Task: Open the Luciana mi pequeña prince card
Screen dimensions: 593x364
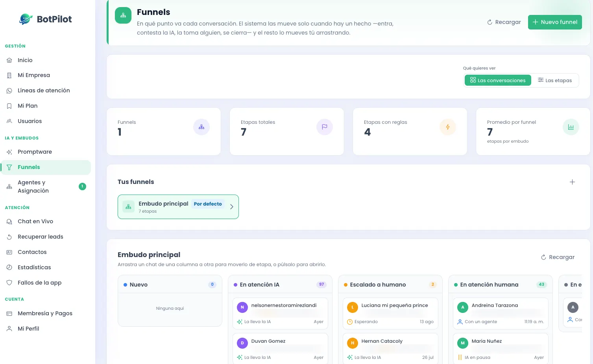Action: click(390, 313)
